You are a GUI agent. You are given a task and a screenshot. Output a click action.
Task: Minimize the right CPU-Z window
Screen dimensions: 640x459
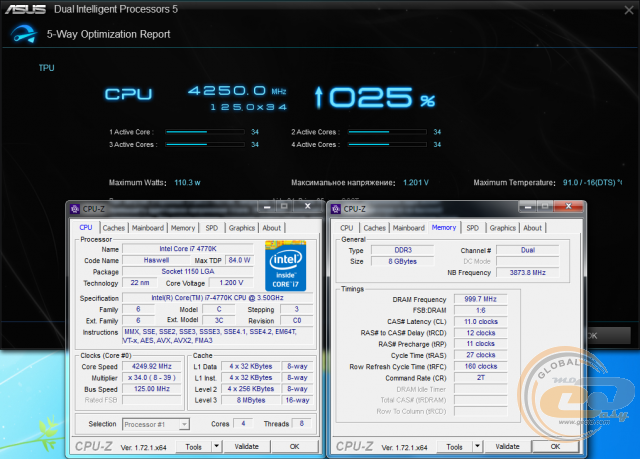[527, 207]
